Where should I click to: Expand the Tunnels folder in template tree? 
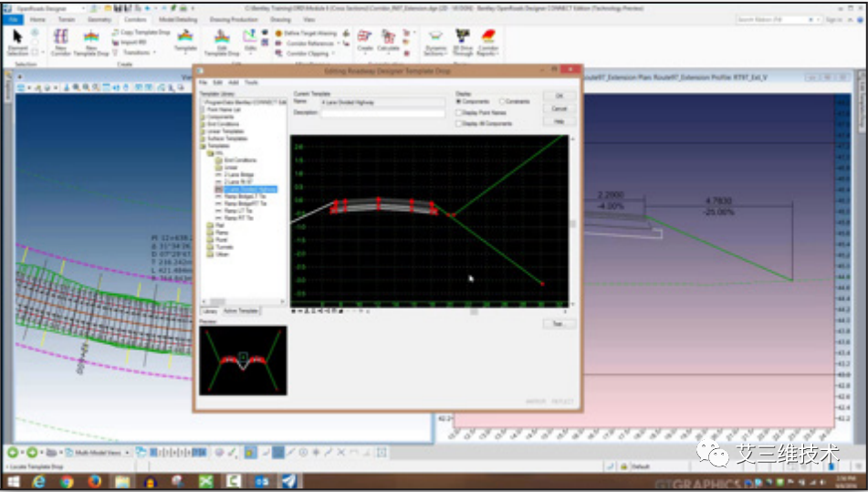pyautogui.click(x=222, y=246)
